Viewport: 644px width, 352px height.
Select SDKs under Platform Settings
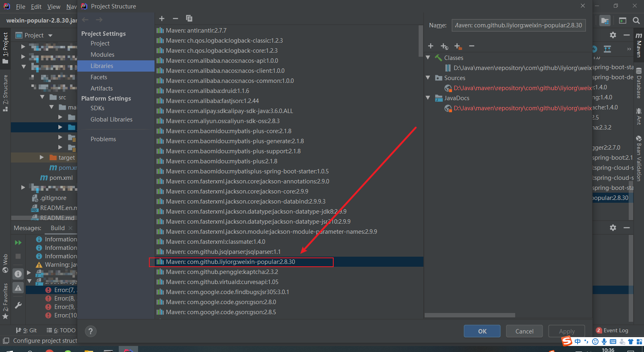tap(97, 108)
